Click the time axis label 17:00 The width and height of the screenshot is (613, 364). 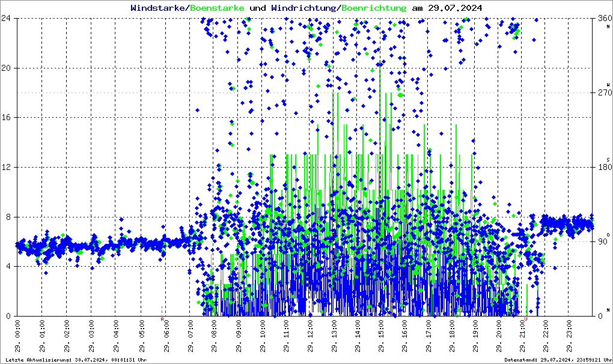[428, 336]
